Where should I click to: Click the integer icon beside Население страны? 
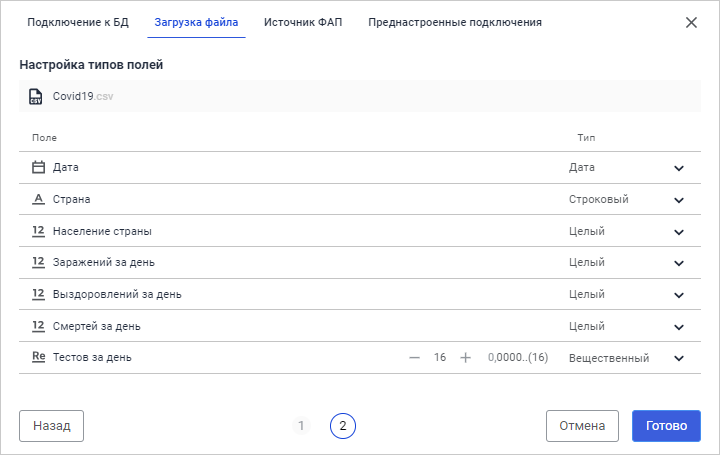tap(39, 231)
